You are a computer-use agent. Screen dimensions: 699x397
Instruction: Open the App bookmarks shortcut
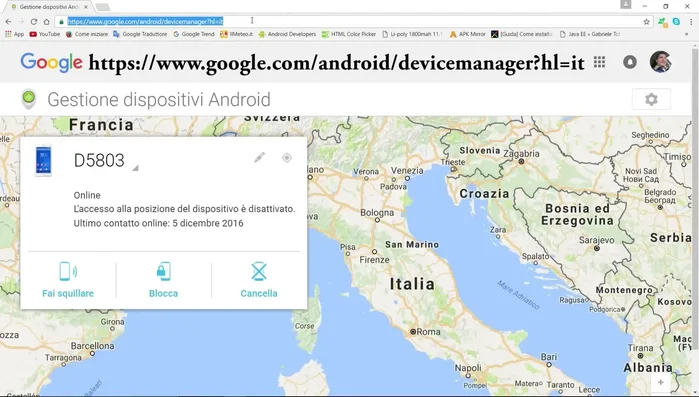[14, 34]
